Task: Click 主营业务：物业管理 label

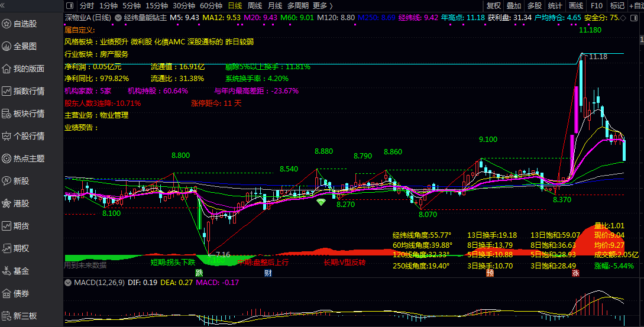Action: 96,115
